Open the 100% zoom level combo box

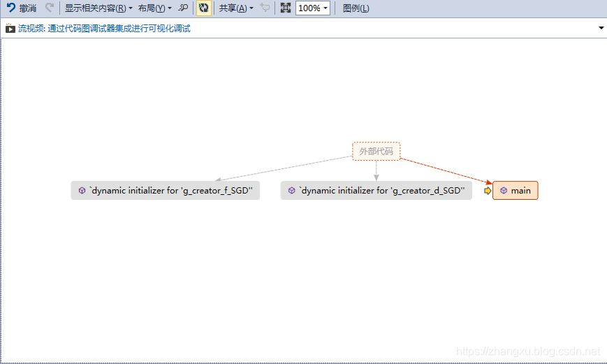[x=313, y=8]
